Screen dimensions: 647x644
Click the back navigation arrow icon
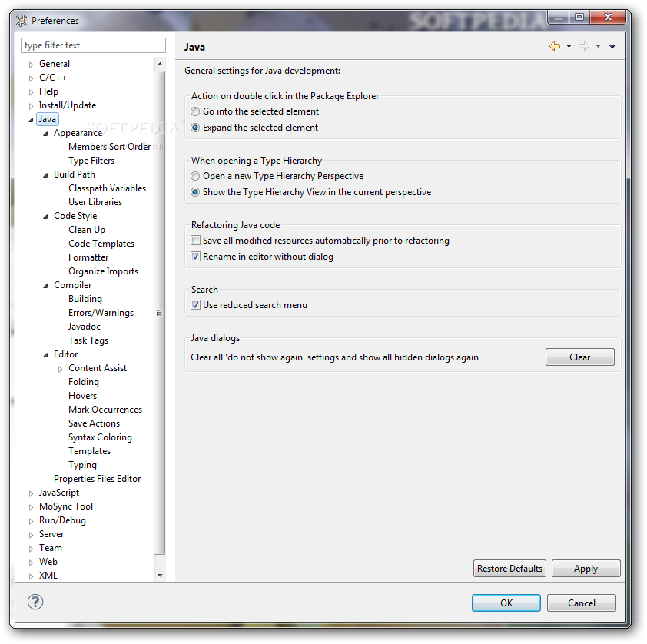[555, 46]
